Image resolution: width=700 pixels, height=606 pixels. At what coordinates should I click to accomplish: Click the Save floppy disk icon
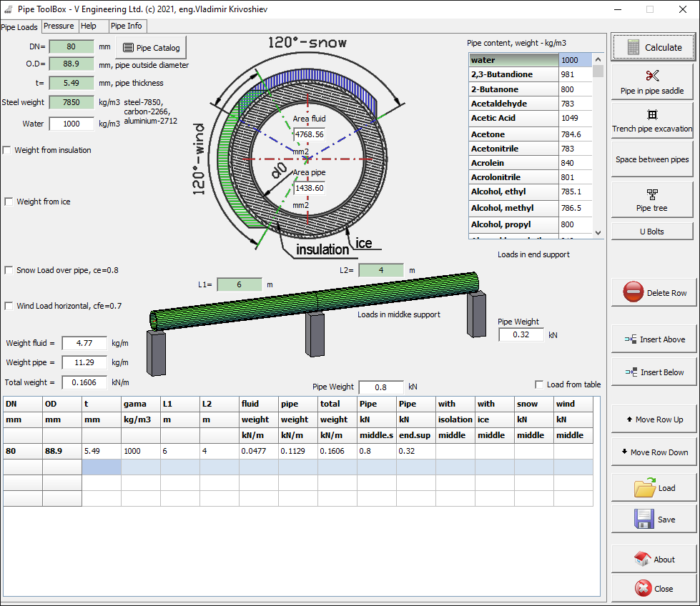click(x=645, y=519)
